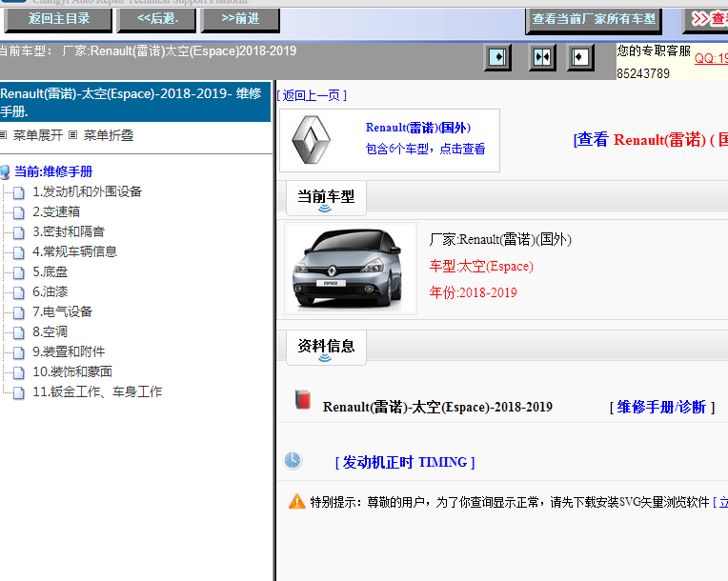Screen dimensions: 728x581
Task: Click red 车型:太空(Espace) text
Action: [481, 266]
